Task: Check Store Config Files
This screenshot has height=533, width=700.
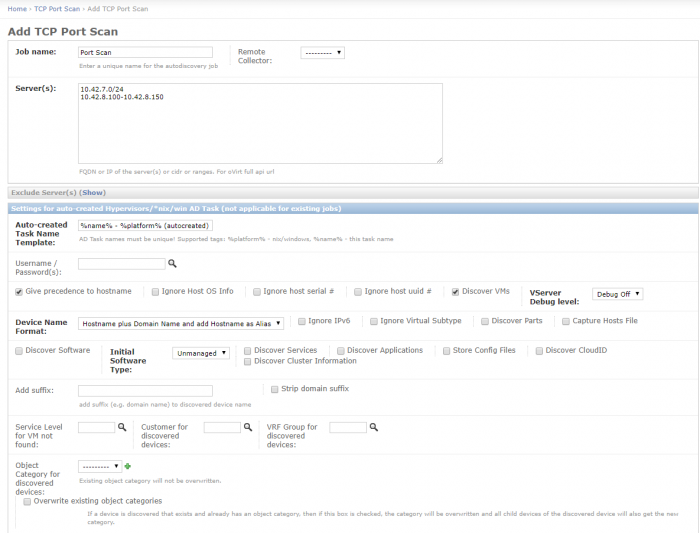Action: [x=446, y=351]
